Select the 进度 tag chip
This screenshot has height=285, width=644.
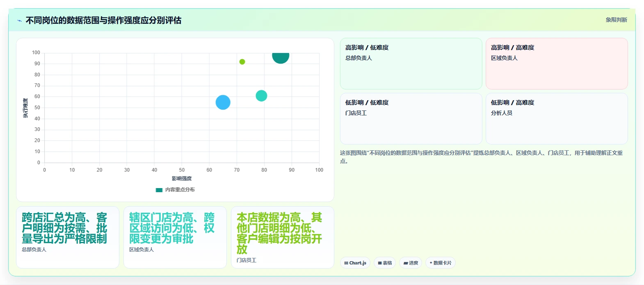[x=411, y=263]
